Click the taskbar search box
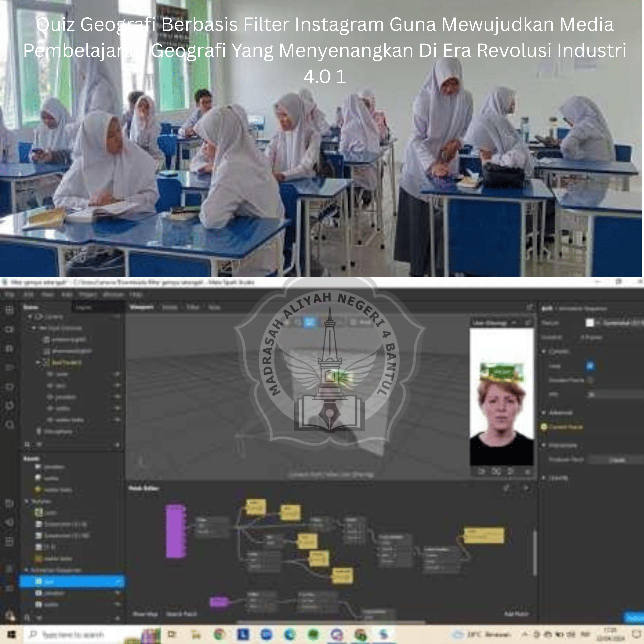644x644 pixels. 73,635
